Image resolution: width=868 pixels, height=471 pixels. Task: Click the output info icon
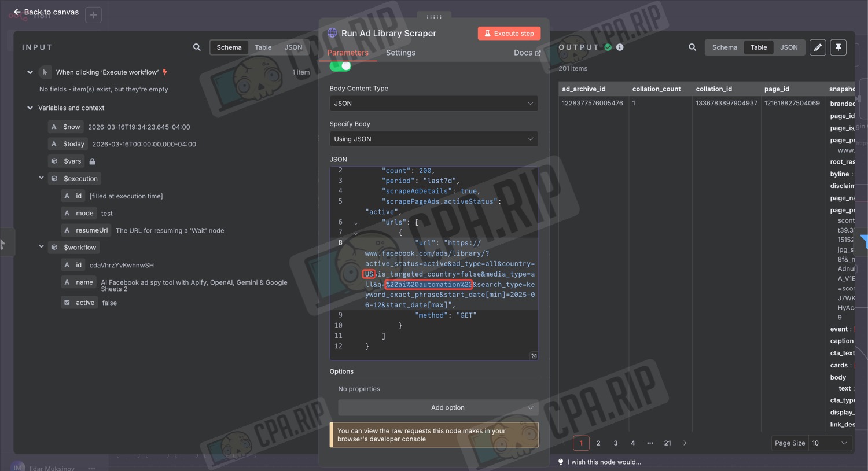(x=620, y=47)
